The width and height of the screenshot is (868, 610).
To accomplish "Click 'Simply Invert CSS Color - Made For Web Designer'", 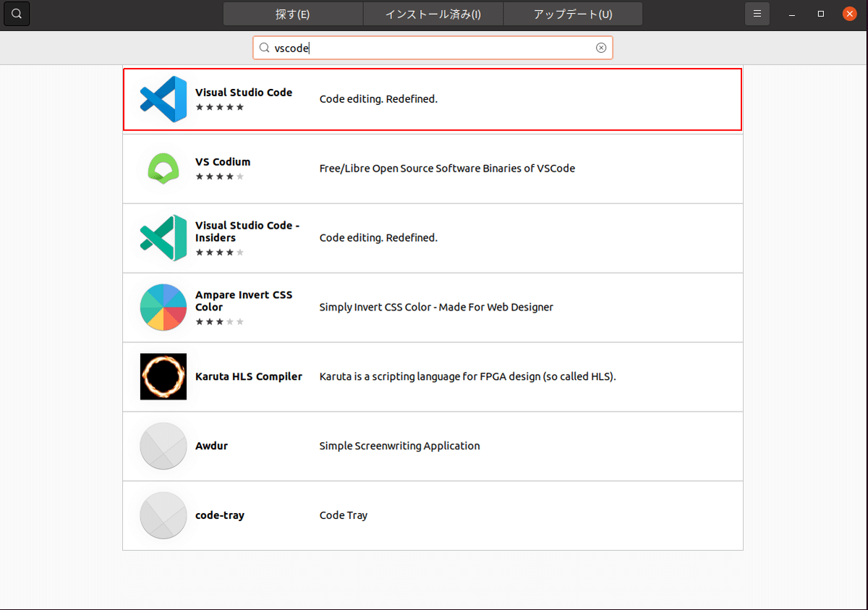I will tap(436, 308).
